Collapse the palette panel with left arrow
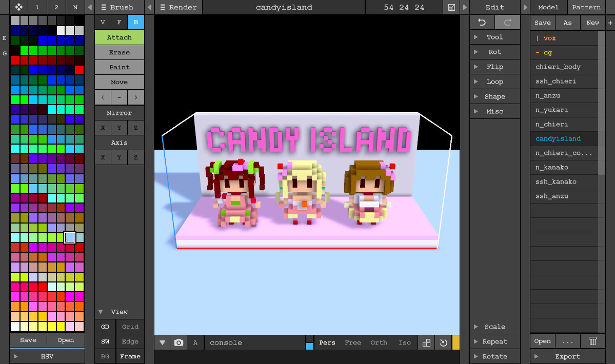 pos(90,7)
